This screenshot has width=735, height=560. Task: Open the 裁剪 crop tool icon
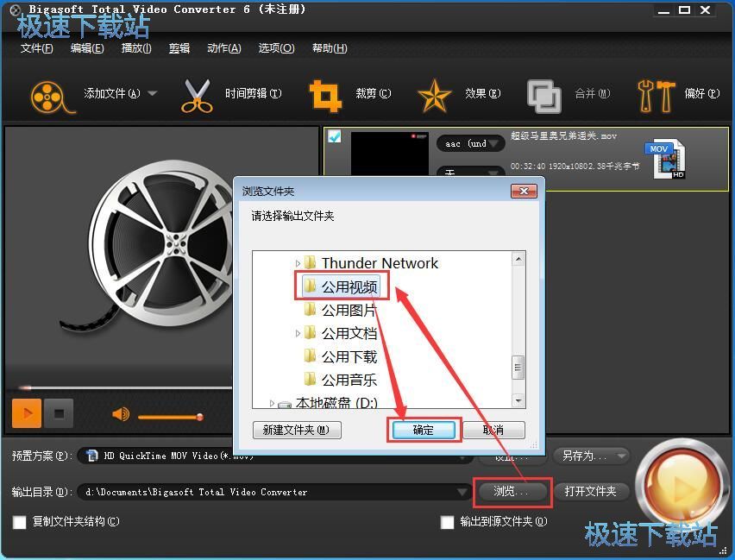(325, 95)
